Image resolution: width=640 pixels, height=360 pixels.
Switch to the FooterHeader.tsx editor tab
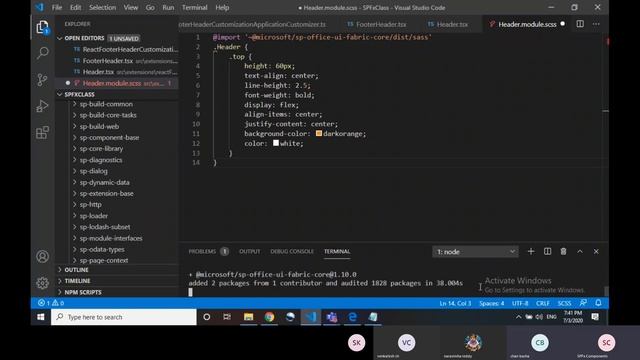tap(376, 24)
